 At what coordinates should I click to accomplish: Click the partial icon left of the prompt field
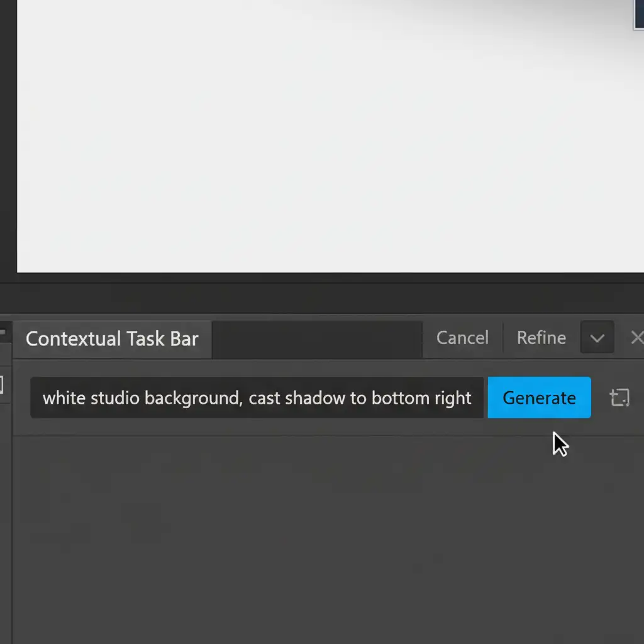[2, 385]
